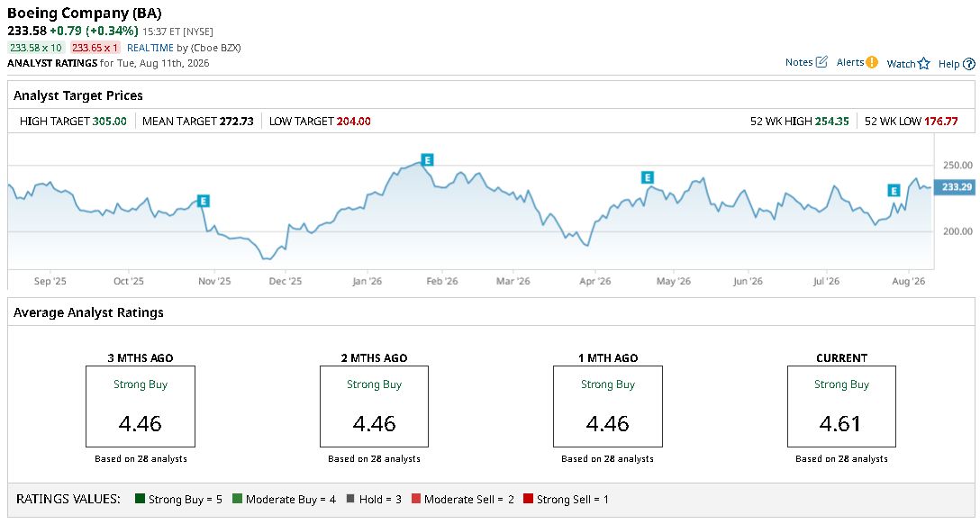Click the Mar '26 axis label
Viewport: 980px width, 524px height.
pos(513,281)
